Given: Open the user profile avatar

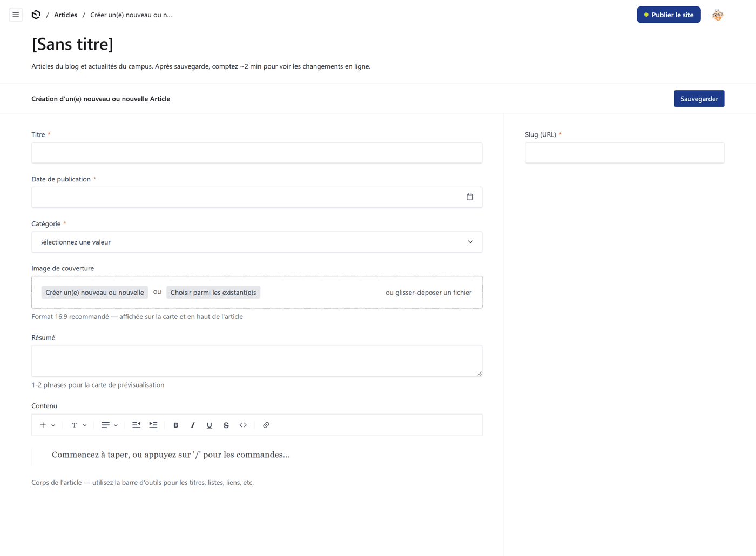Looking at the screenshot, I should click(717, 15).
